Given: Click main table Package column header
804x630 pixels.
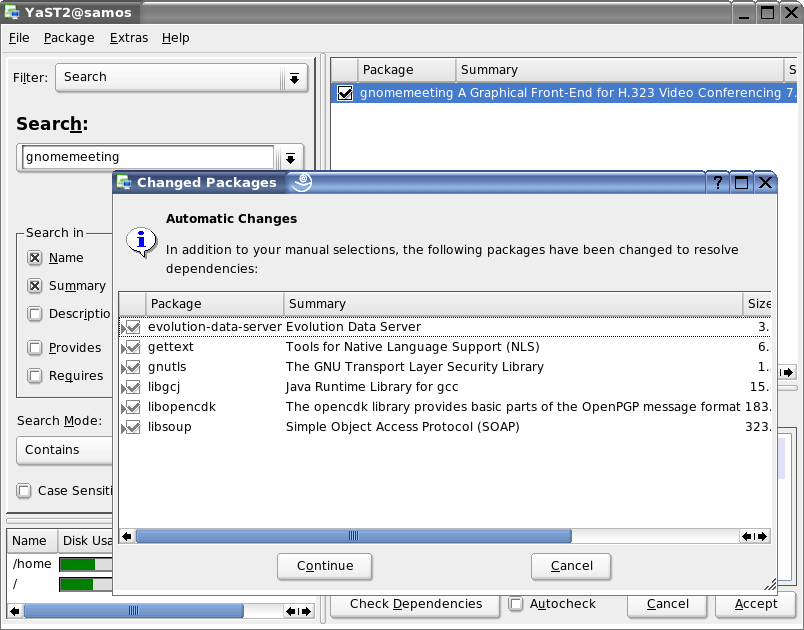Looking at the screenshot, I should [x=407, y=70].
